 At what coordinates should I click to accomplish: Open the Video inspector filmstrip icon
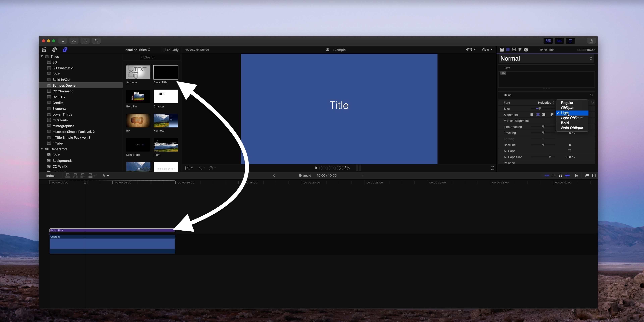coord(514,49)
